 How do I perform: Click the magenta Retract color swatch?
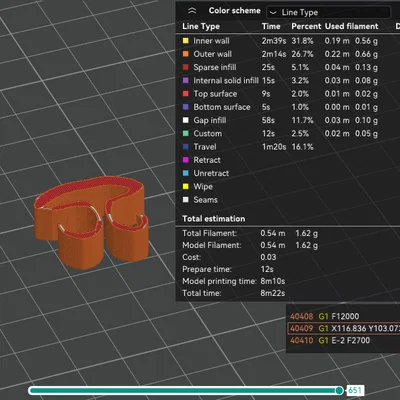(186, 160)
